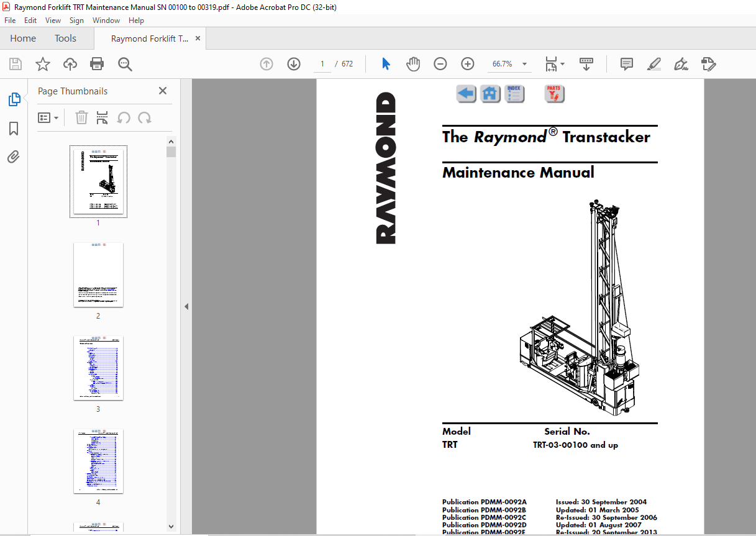Click the home icon in the document

[491, 94]
